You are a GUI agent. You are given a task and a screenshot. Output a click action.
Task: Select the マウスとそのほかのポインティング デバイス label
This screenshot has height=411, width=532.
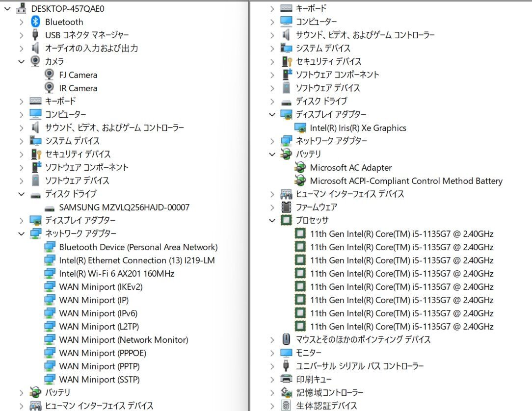(363, 339)
